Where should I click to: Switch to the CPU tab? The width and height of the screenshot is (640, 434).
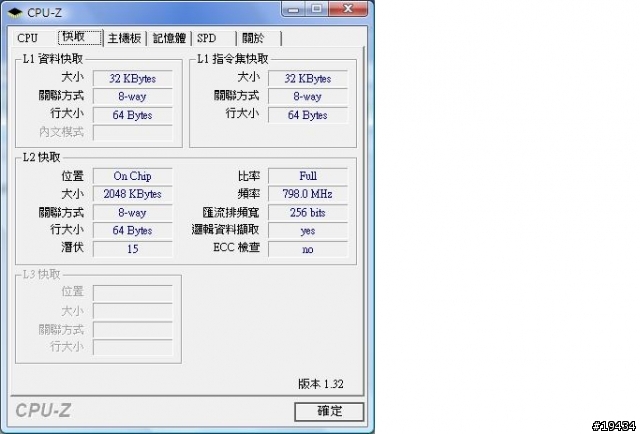28,38
